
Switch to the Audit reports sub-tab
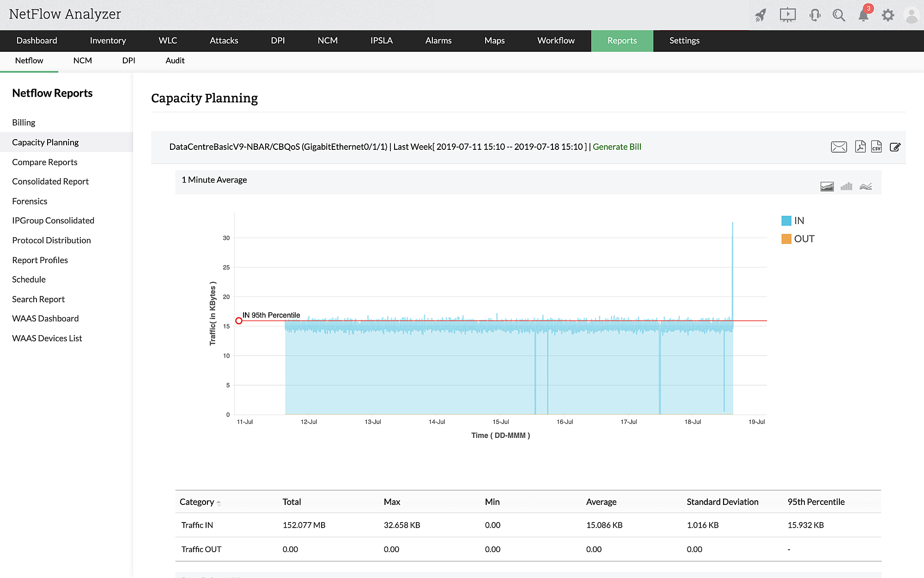[x=175, y=61]
